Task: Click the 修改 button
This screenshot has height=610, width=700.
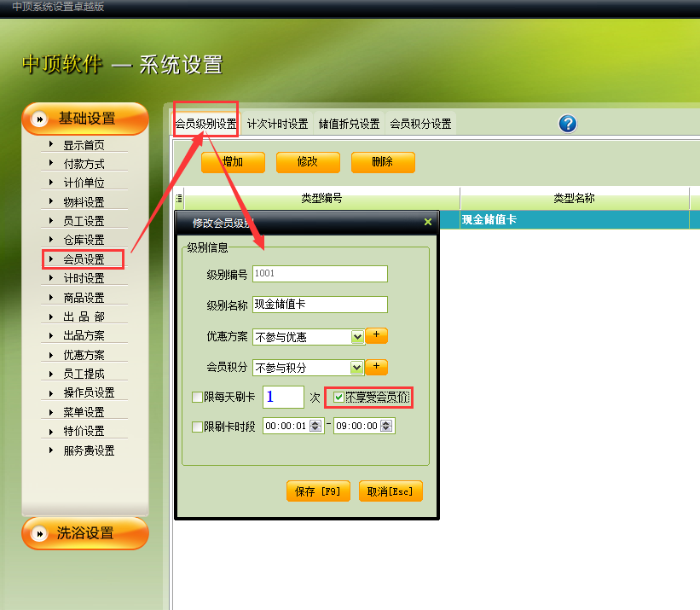Action: pos(308,162)
